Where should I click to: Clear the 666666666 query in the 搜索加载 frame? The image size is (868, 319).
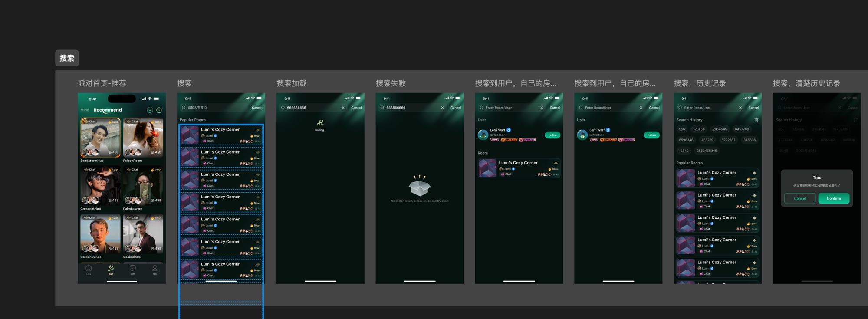pyautogui.click(x=343, y=108)
